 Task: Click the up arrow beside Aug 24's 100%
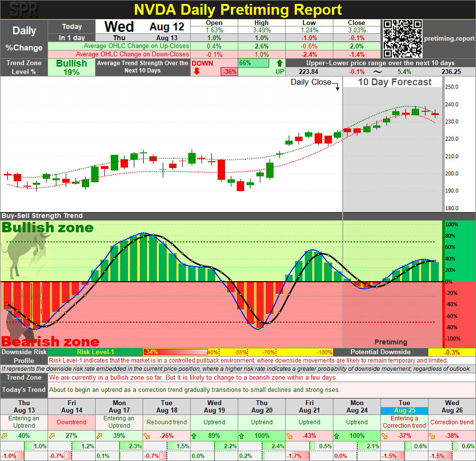[x=337, y=436]
